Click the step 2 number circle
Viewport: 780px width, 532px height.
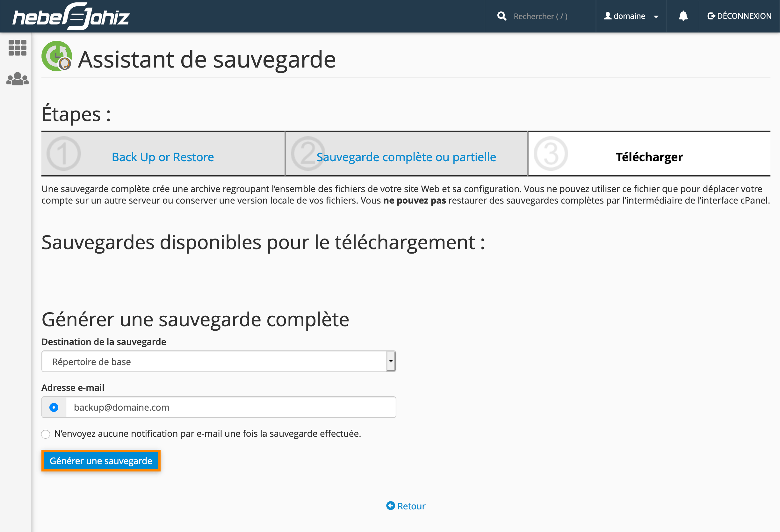(x=307, y=154)
